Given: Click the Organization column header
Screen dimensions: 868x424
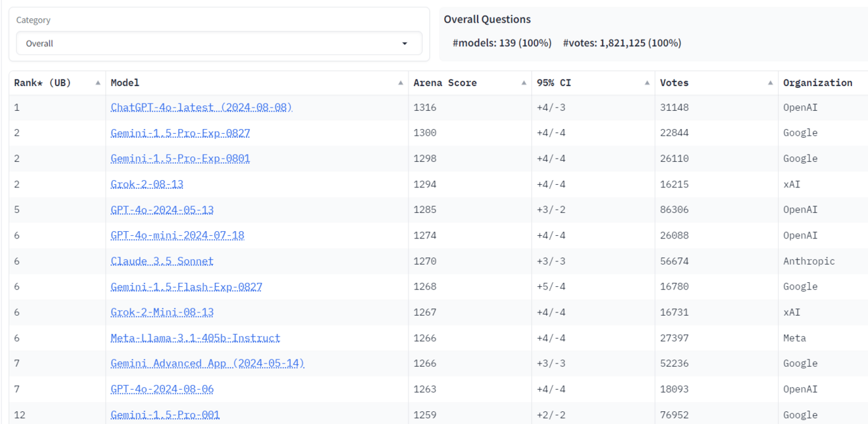Looking at the screenshot, I should pyautogui.click(x=818, y=83).
